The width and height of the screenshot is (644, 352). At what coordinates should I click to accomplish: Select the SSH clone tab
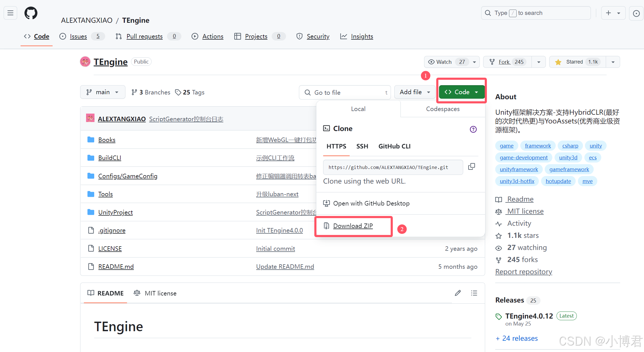tap(362, 146)
